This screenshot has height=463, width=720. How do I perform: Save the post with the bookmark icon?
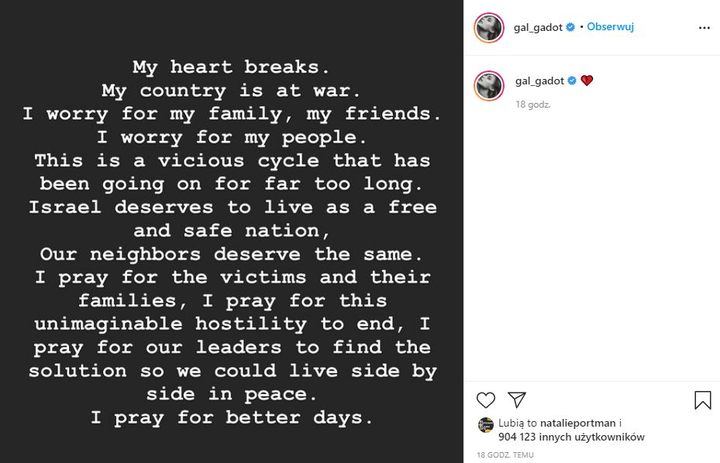coord(703,400)
